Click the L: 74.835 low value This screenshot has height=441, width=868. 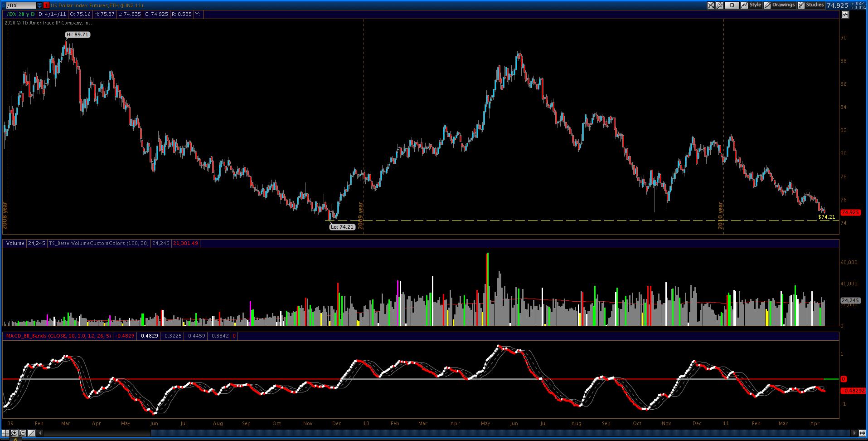(130, 14)
